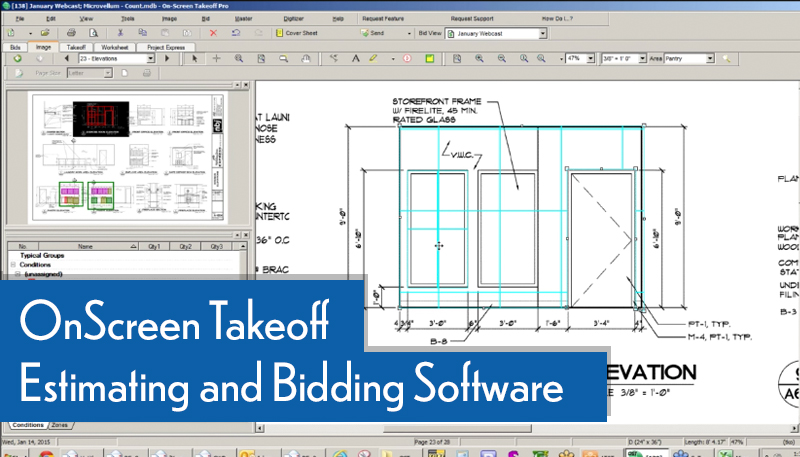Open the Help menu
The width and height of the screenshot is (800, 457).
(x=338, y=19)
